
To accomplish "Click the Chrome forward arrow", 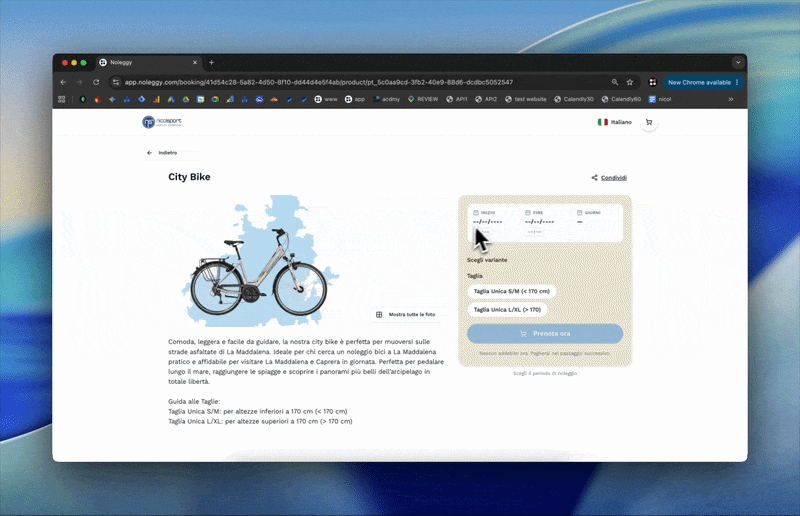I will [80, 82].
